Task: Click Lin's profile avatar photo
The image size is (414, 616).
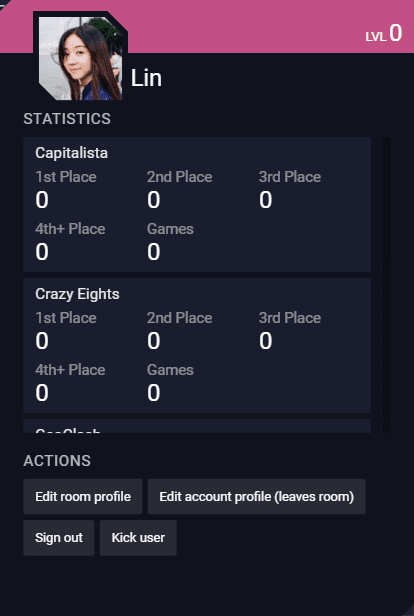Action: (80, 58)
